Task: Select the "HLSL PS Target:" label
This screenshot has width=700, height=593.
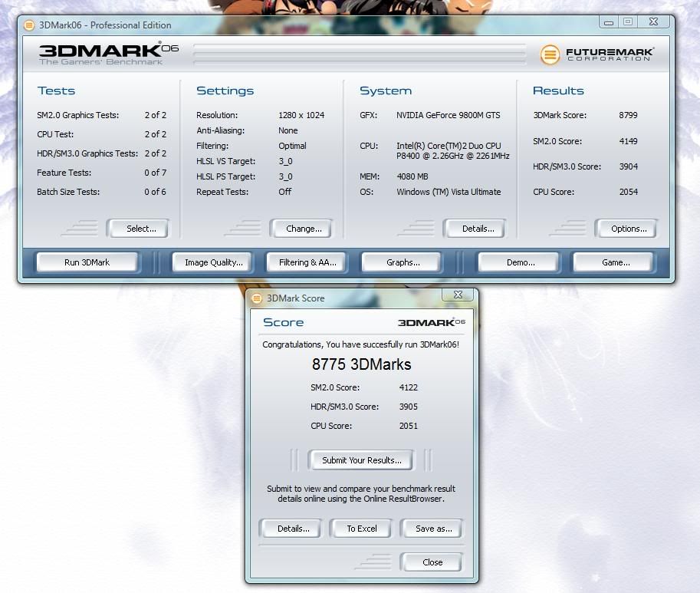Action: click(x=226, y=177)
